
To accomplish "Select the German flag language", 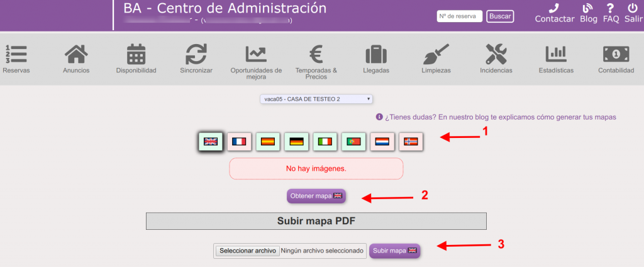I will [x=296, y=142].
